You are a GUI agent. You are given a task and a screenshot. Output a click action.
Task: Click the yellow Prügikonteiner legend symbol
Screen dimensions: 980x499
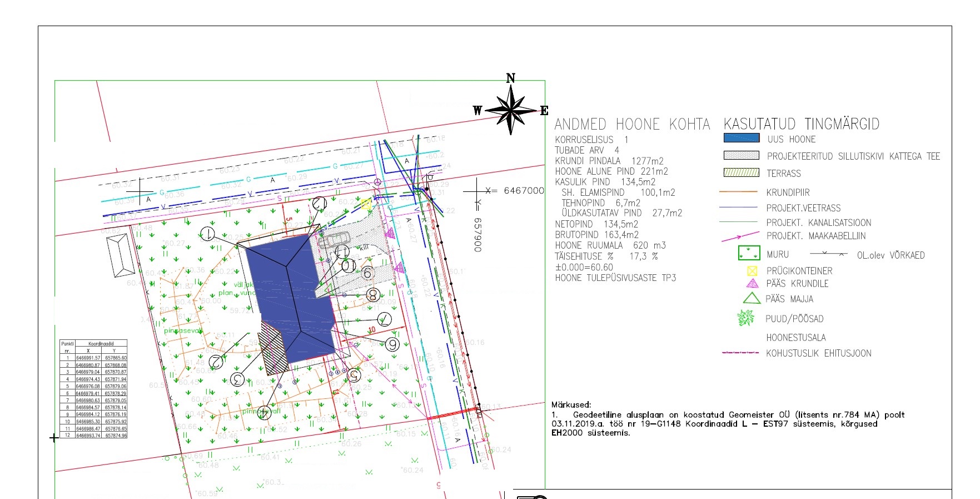pos(752,271)
